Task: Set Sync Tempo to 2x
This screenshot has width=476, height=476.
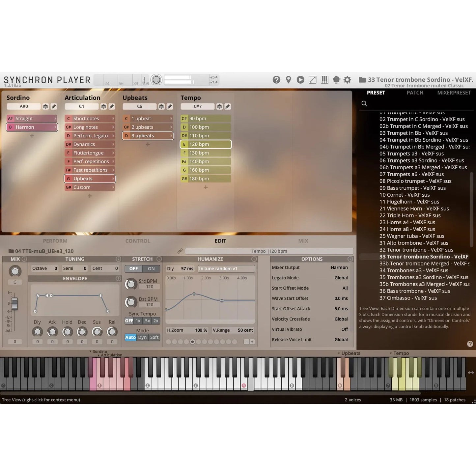Action: point(156,321)
